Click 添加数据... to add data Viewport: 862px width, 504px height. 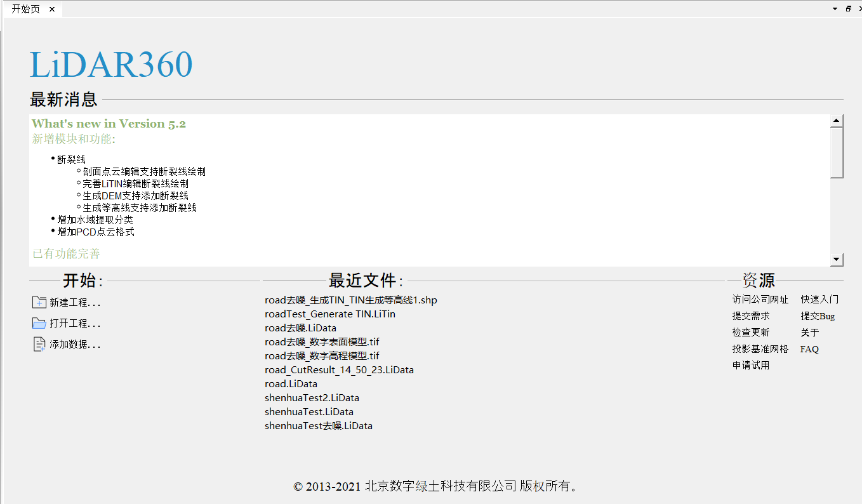pos(75,345)
